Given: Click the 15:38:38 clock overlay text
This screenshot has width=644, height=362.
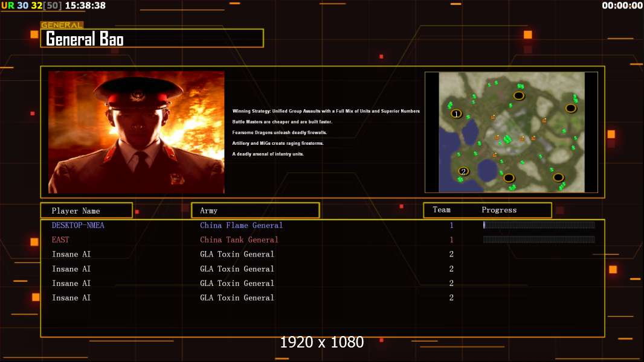Looking at the screenshot, I should point(85,6).
